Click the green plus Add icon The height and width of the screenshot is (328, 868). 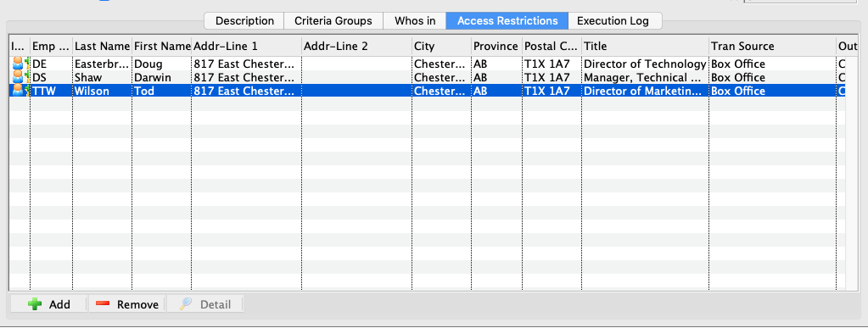coord(35,304)
